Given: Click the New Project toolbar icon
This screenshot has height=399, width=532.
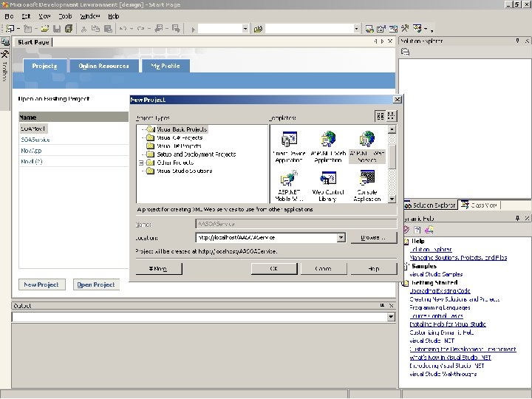Looking at the screenshot, I should (10, 29).
